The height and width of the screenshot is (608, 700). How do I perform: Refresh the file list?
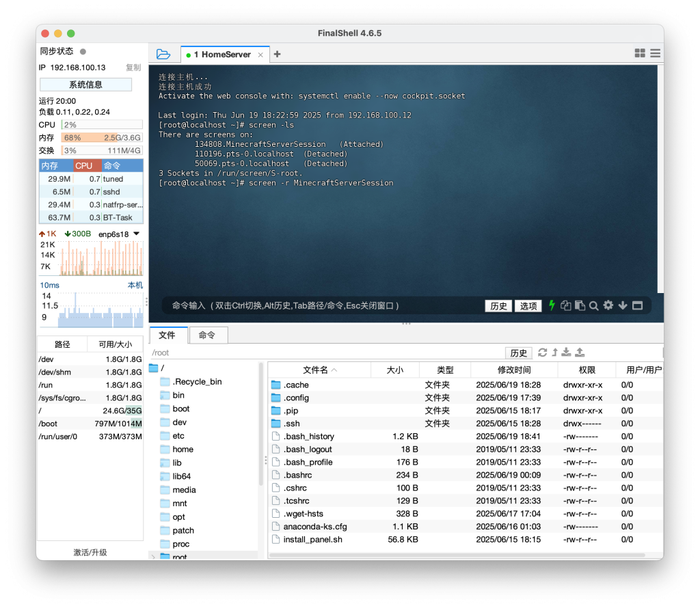(x=543, y=353)
